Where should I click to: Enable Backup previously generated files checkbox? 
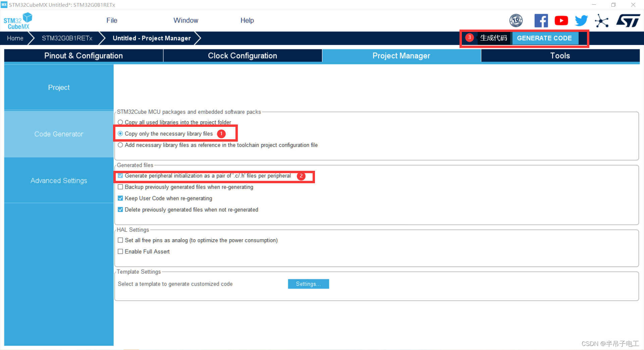tap(120, 187)
